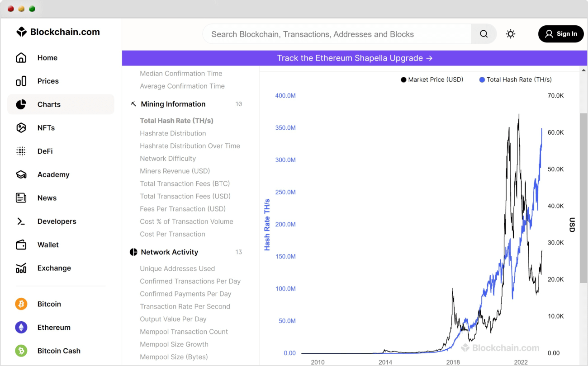Click the 60.0K USD axis label

point(556,132)
